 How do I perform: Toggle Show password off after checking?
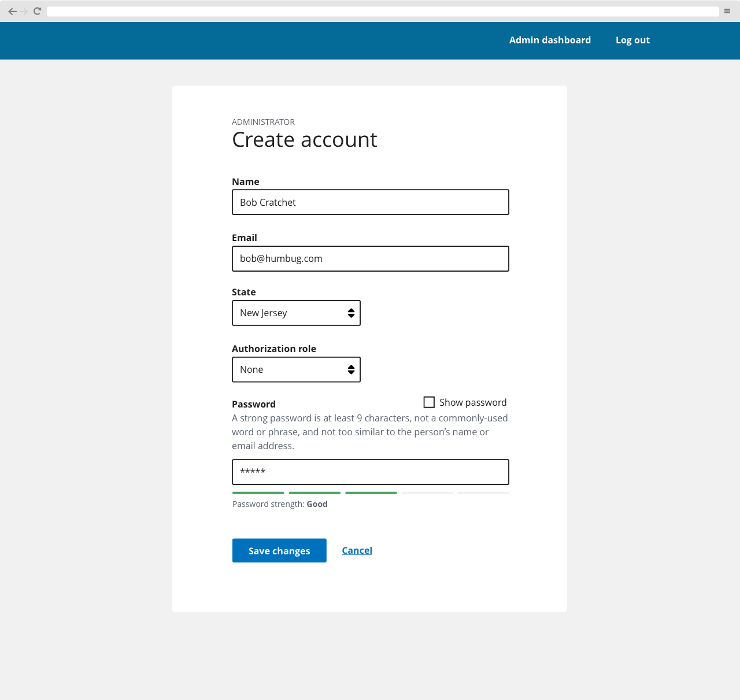click(429, 402)
